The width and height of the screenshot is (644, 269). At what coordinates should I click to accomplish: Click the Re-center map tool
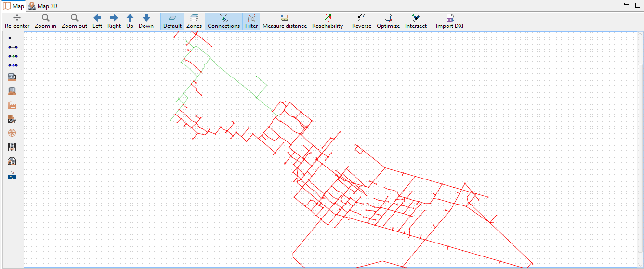17,22
